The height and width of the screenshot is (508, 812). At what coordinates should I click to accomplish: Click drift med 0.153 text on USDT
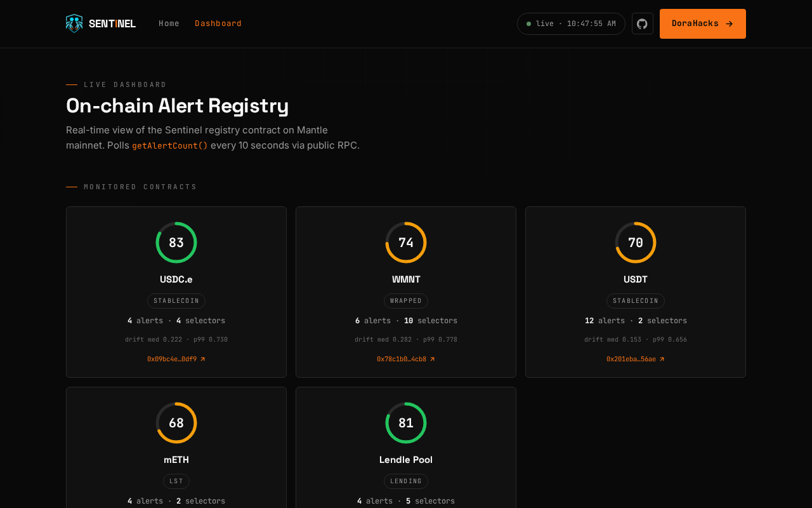(636, 340)
